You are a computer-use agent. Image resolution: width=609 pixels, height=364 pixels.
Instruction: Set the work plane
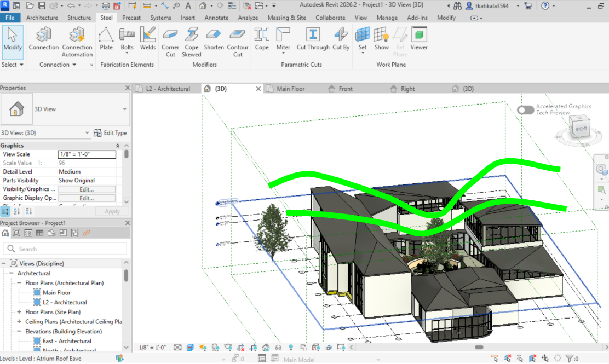(x=363, y=40)
